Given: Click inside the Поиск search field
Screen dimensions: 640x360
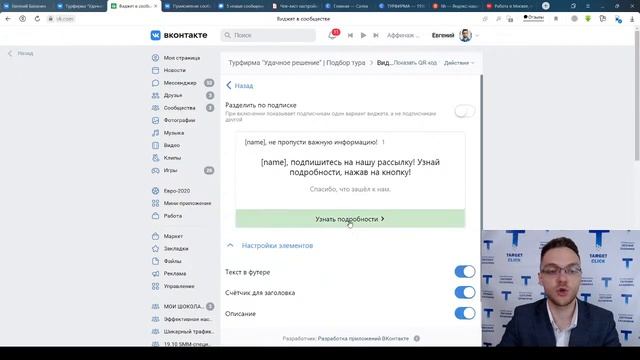Looking at the screenshot, I should pyautogui.click(x=268, y=36).
